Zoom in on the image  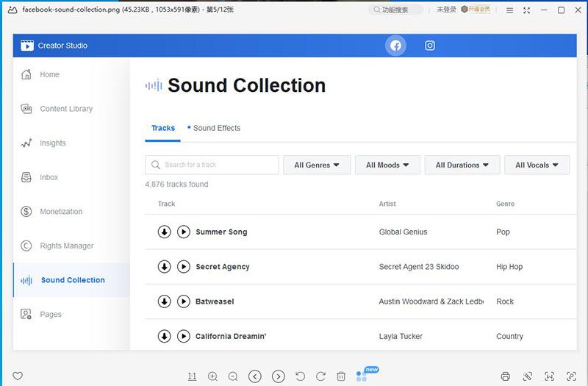tap(212, 376)
